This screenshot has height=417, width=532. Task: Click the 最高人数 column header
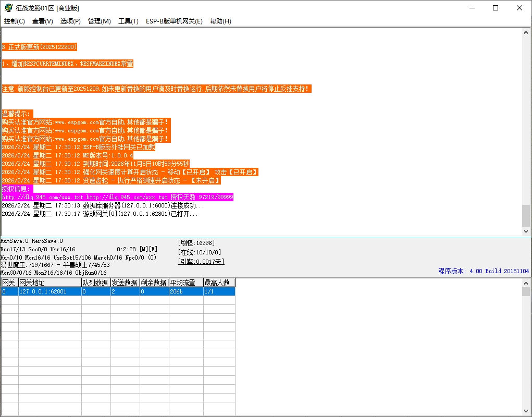click(x=219, y=283)
